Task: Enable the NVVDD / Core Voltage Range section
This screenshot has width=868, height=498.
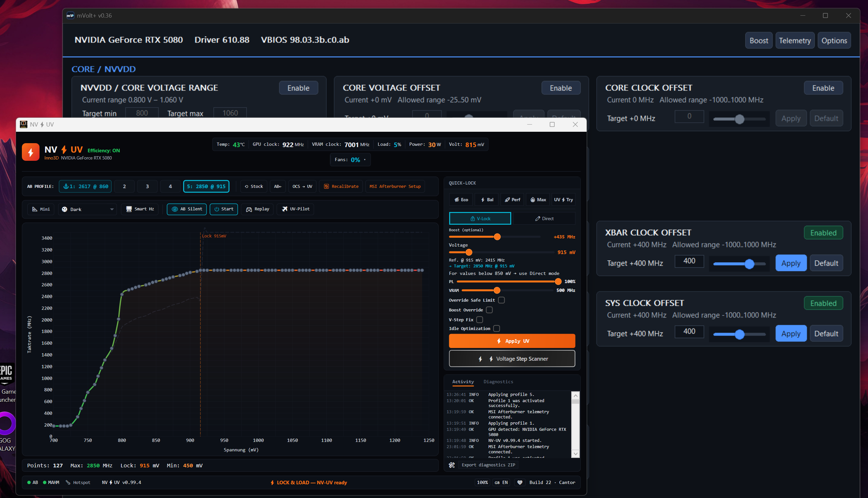Action: (x=298, y=88)
